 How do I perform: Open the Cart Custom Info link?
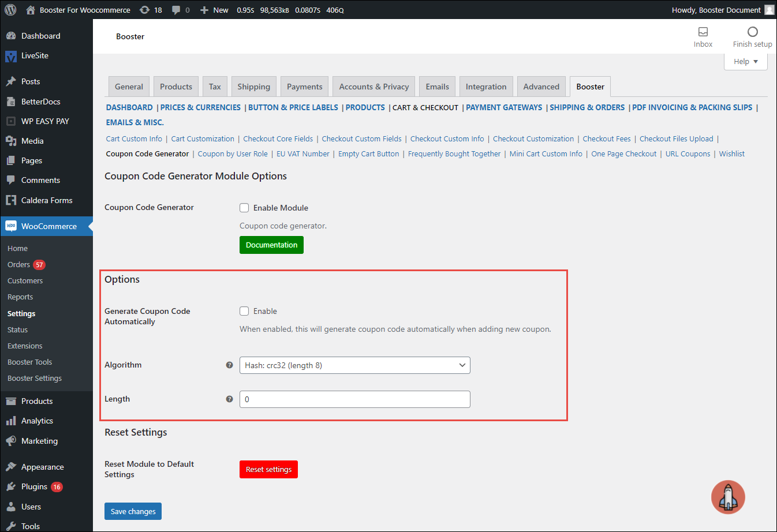tap(134, 139)
